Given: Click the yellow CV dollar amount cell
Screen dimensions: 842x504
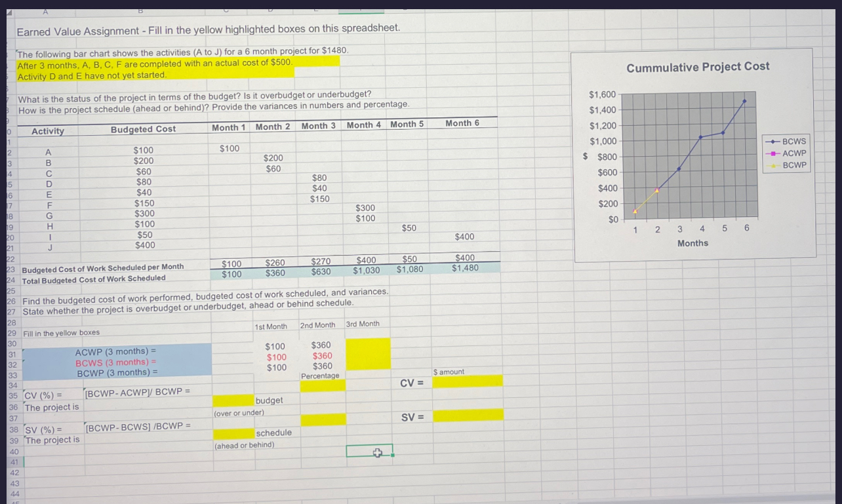Looking at the screenshot, I should tap(467, 380).
